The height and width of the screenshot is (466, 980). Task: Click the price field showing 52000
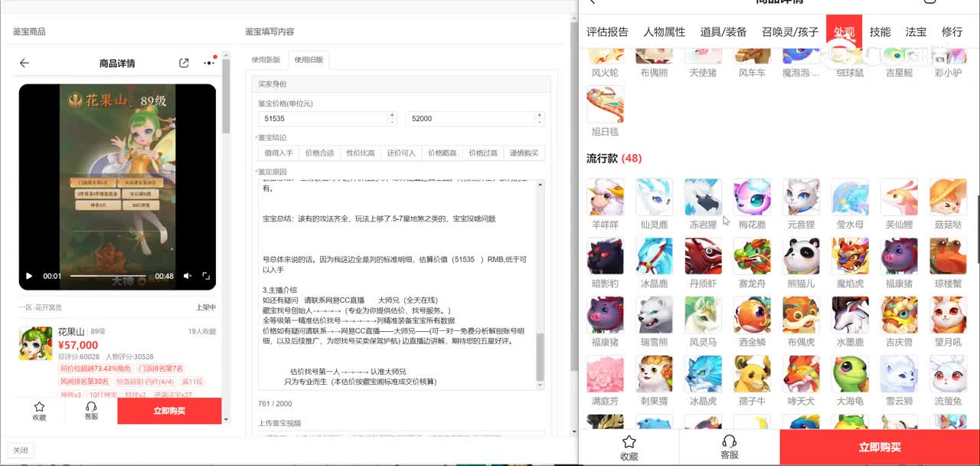[x=471, y=119]
